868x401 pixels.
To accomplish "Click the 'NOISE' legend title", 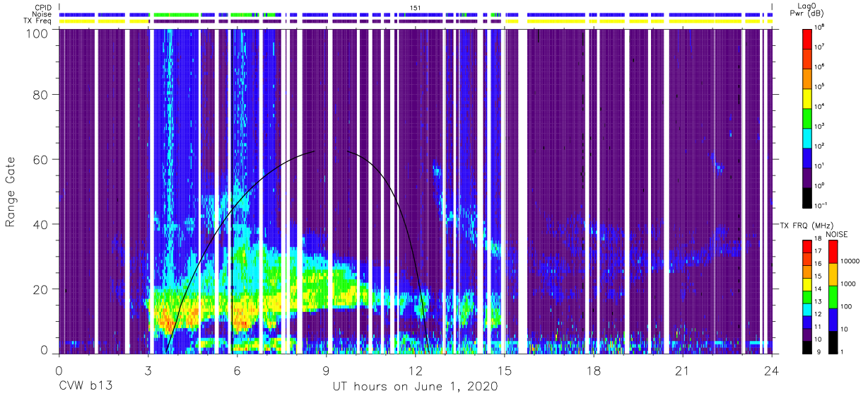I will click(835, 233).
